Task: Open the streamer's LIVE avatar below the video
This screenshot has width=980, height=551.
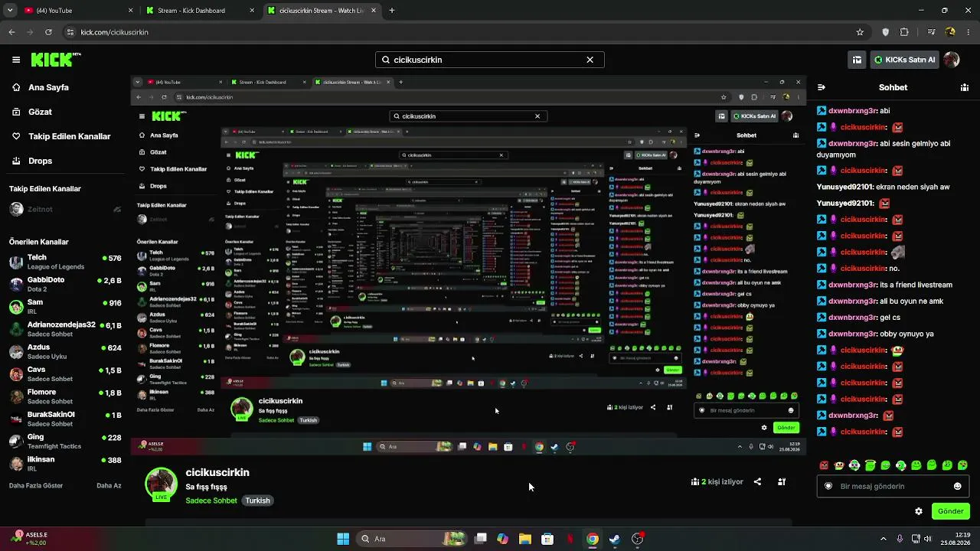Action: pyautogui.click(x=162, y=484)
